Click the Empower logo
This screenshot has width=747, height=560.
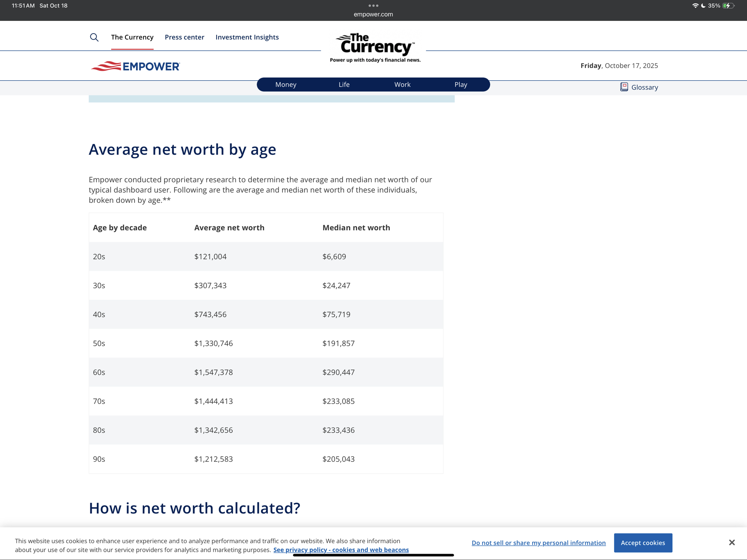[135, 66]
